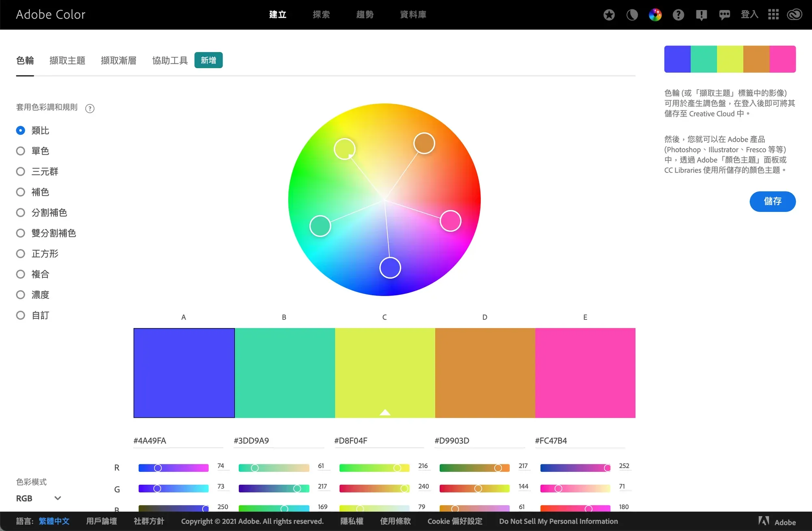Open Do Not Sell My Personal Information link
This screenshot has height=531, width=812.
(x=559, y=521)
